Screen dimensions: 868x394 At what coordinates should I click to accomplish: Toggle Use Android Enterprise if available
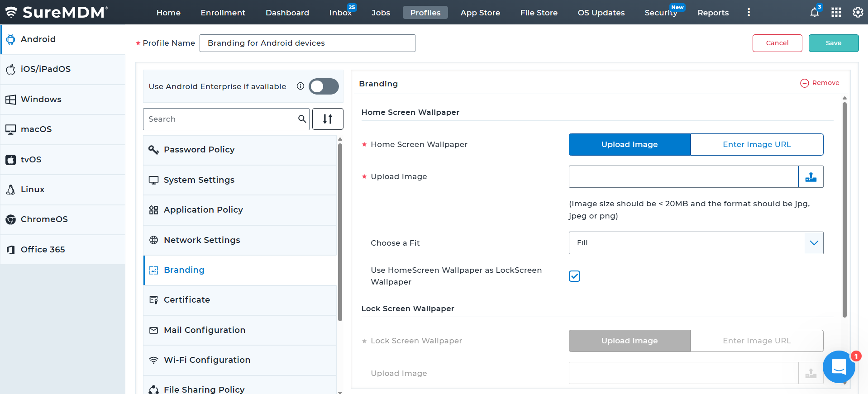(324, 86)
